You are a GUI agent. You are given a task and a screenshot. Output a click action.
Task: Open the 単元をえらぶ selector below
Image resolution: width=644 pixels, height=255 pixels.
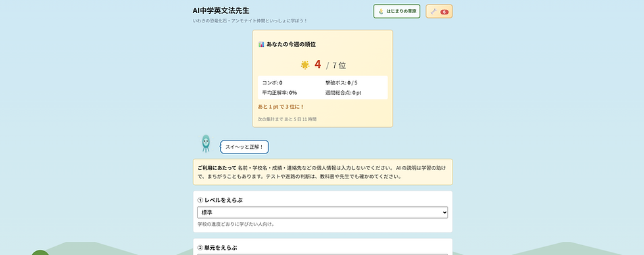(322, 254)
